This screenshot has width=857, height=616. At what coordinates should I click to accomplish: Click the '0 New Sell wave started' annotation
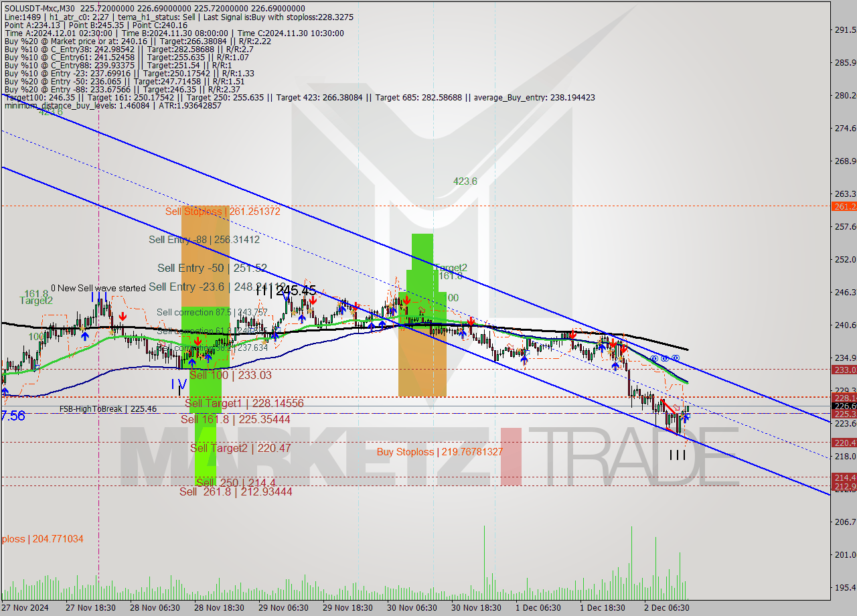[x=98, y=288]
